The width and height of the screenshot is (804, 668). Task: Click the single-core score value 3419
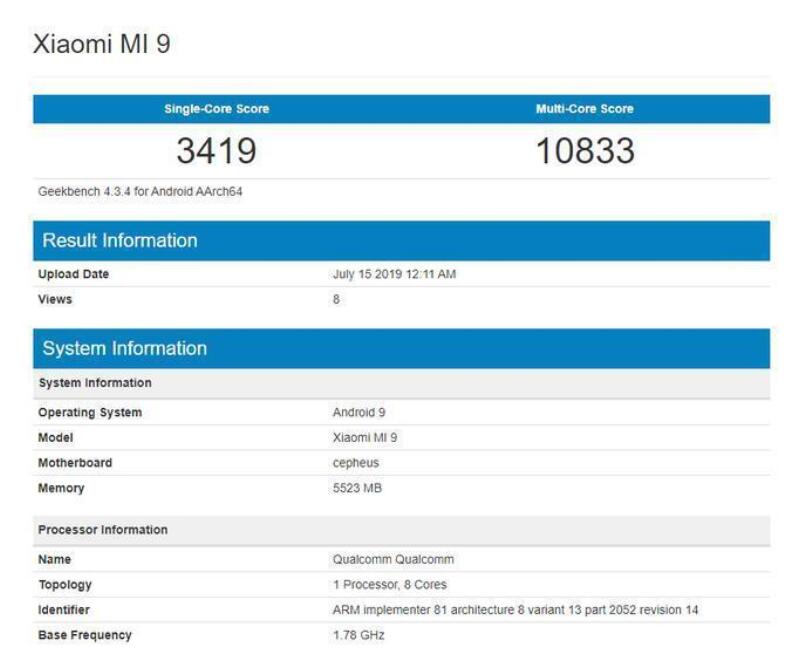tap(216, 151)
